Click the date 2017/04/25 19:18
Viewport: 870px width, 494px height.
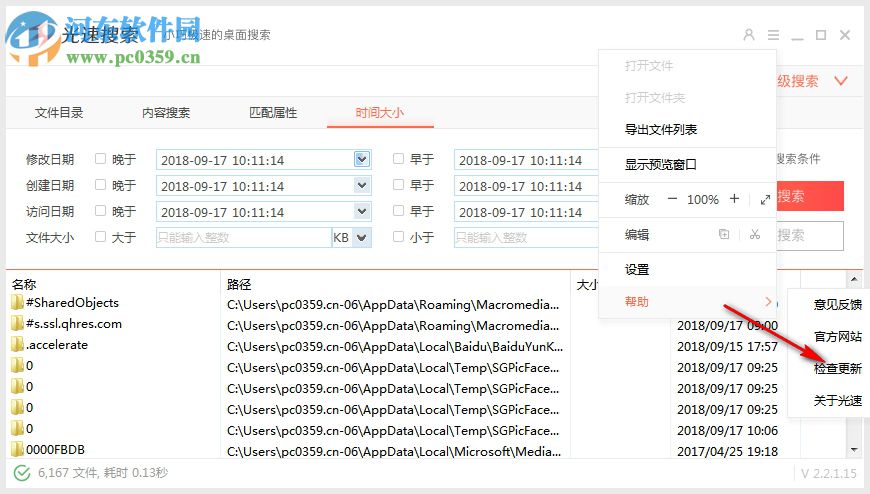(727, 451)
